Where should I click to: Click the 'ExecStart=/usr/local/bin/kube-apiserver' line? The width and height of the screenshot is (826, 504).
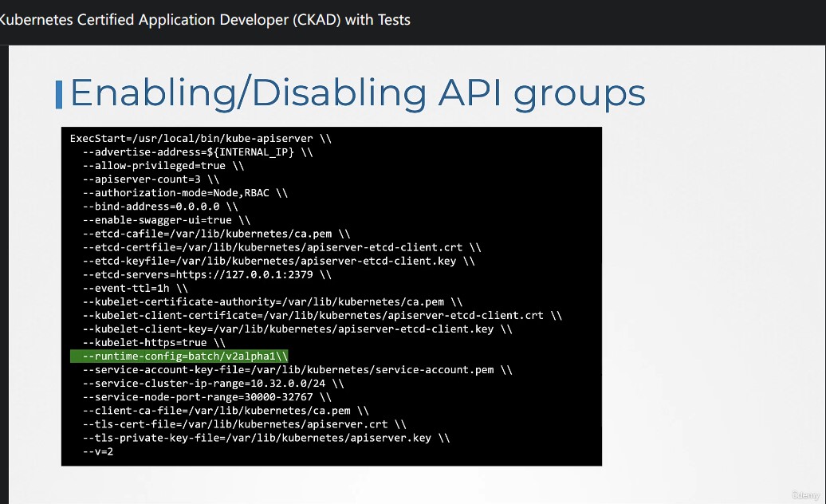(x=201, y=139)
